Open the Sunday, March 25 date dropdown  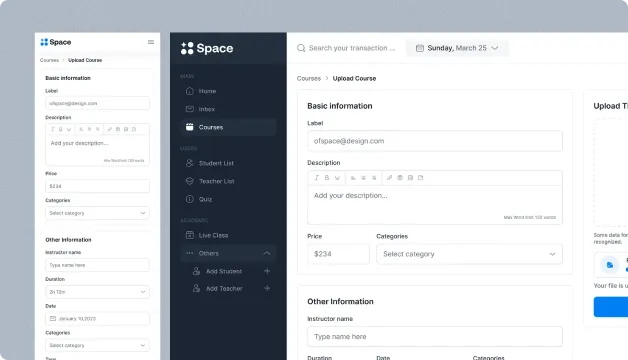[x=457, y=48]
